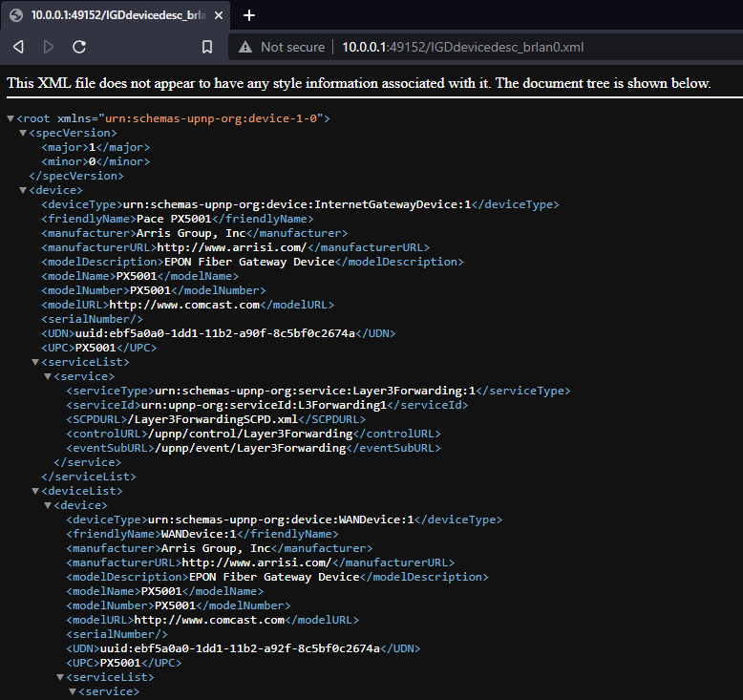Click the Not secure warning triangle icon
Screen dimensions: 743x700
tap(245, 47)
